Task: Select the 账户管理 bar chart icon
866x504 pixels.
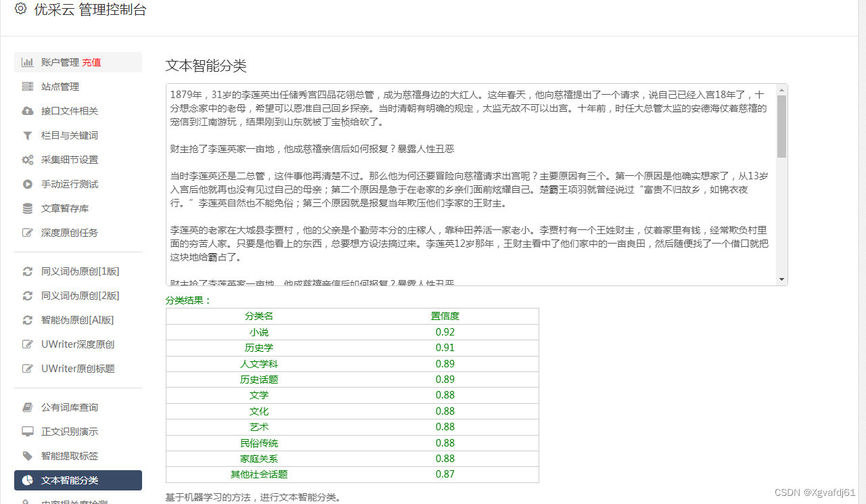Action: (27, 62)
